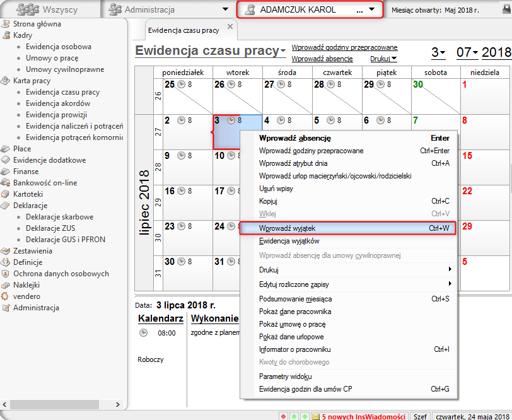Click the Wprowadź absencję header link
Image resolution: width=512 pixels, height=420 pixels.
point(322,59)
